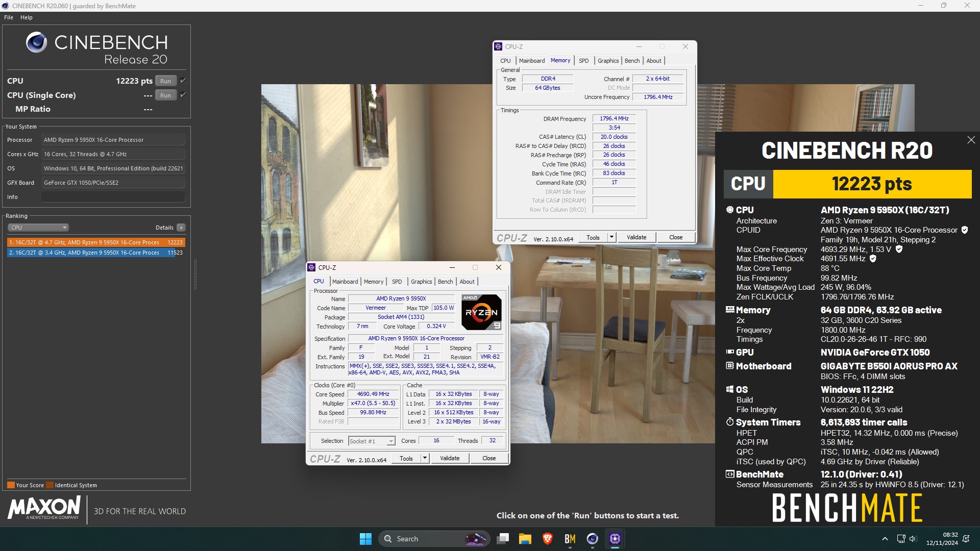The width and height of the screenshot is (980, 551).
Task: Click the OS Windows section icon
Action: tap(730, 389)
